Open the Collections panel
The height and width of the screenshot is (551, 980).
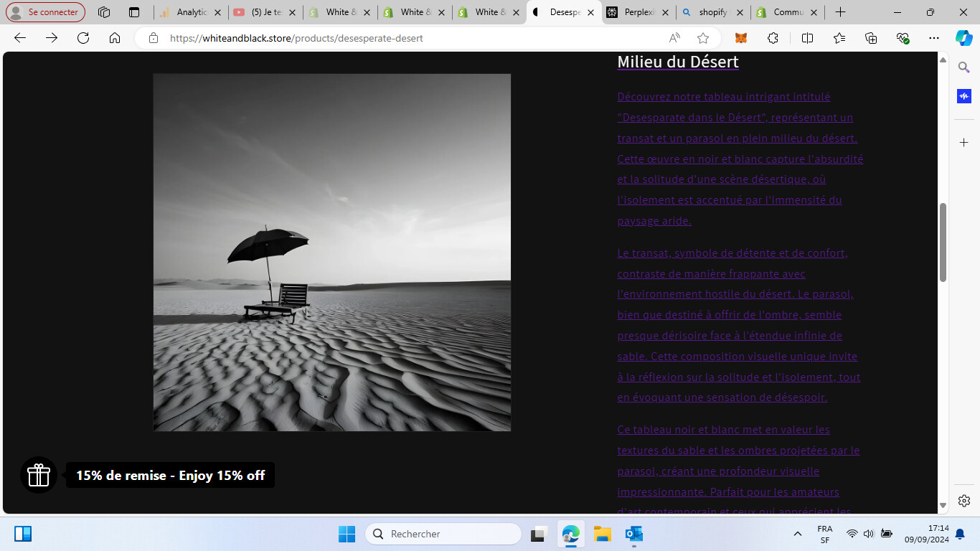pyautogui.click(x=871, y=38)
